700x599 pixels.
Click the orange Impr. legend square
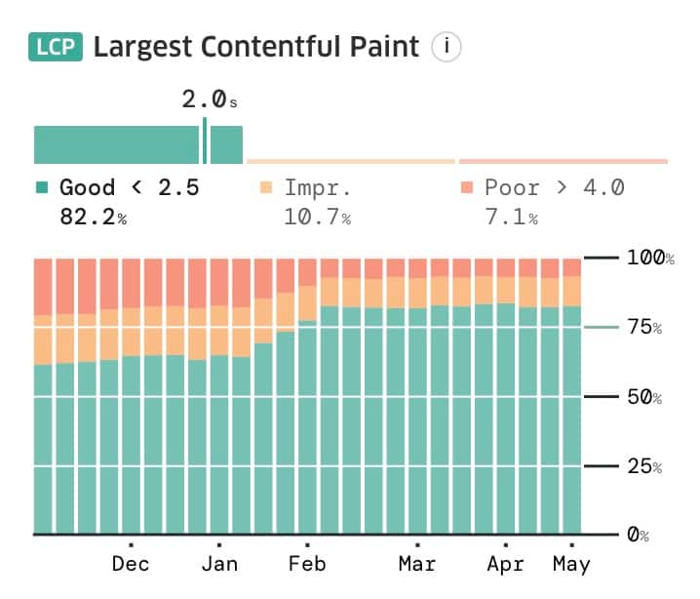click(266, 187)
